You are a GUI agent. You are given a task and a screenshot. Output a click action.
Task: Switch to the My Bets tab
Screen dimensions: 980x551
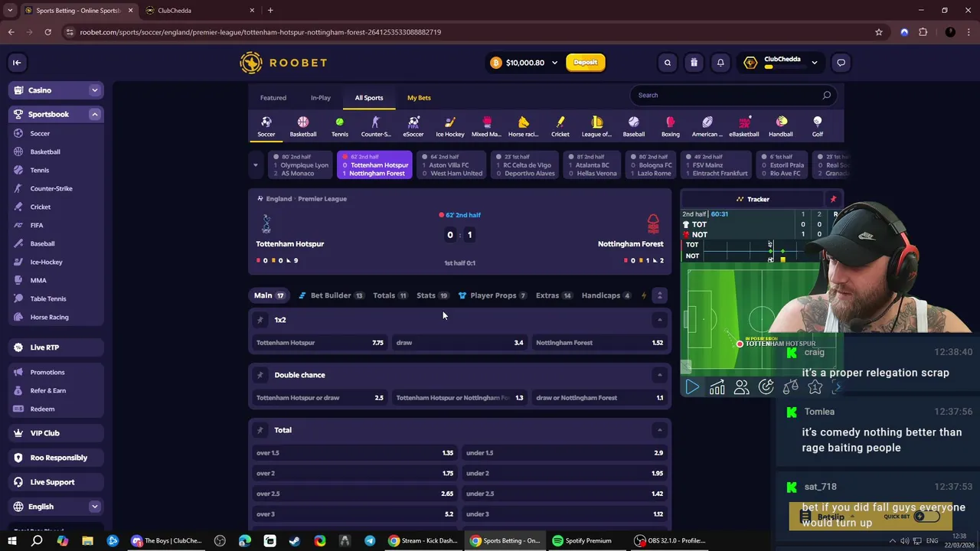pos(419,98)
